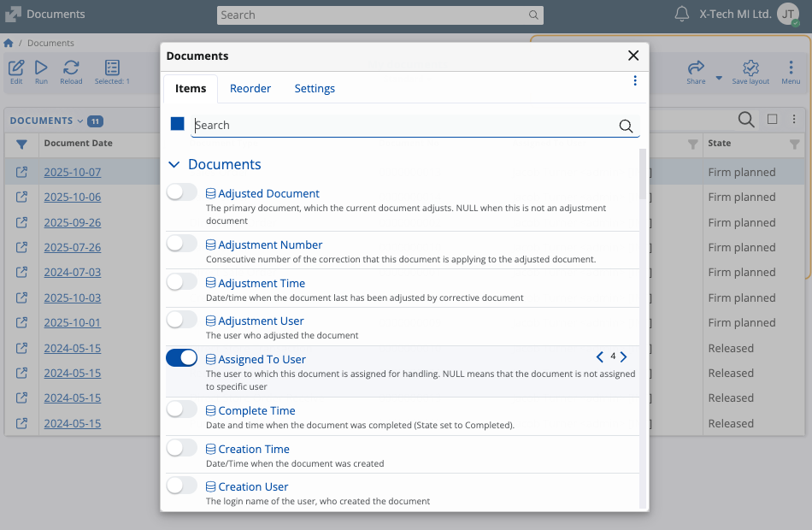Disable the Assigned To User toggle
The image size is (812, 530).
click(181, 358)
